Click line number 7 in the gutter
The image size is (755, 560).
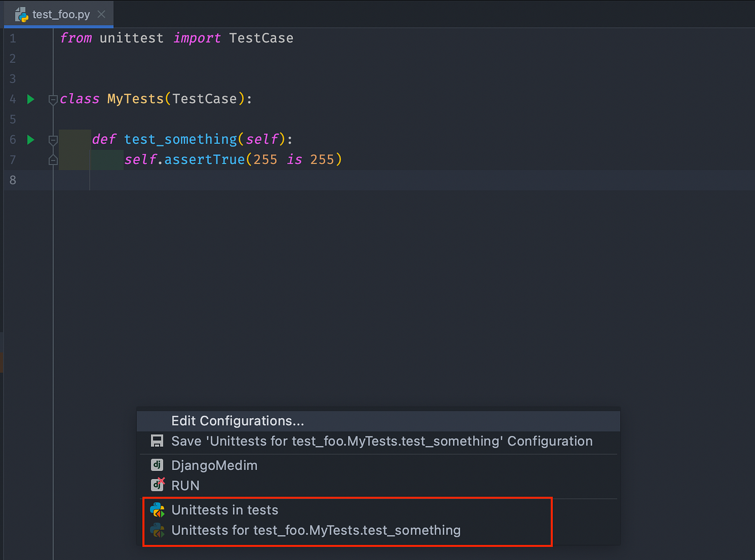(12, 160)
